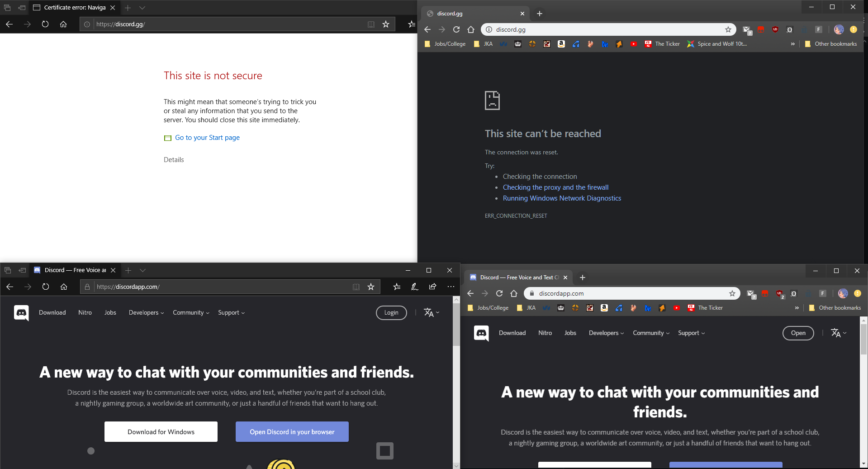868x469 pixels.
Task: Click the Details link on the Edge error page
Action: (x=174, y=160)
